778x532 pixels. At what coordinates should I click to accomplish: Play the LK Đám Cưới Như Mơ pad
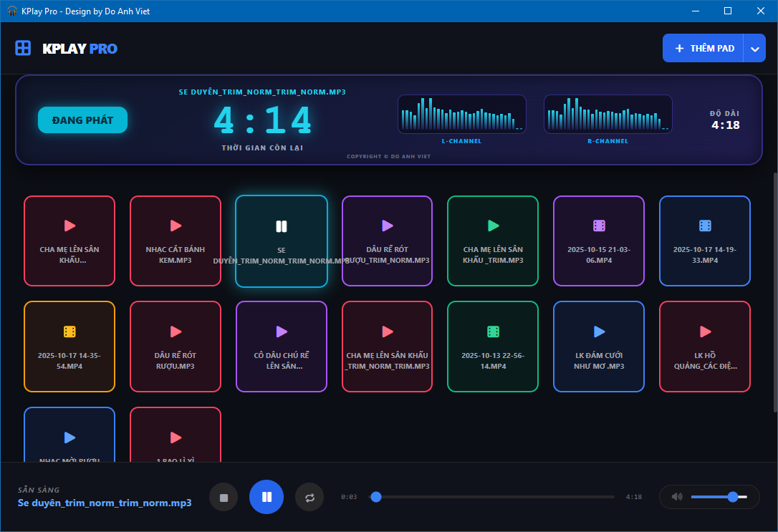tap(599, 347)
